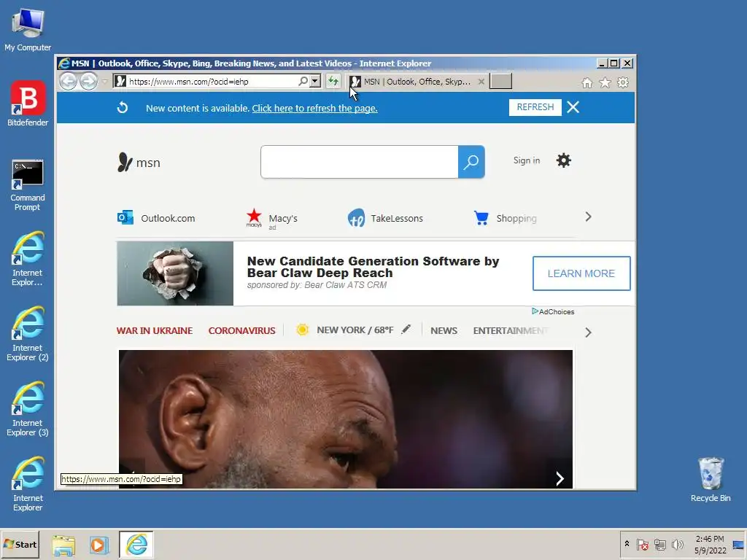Click the circular refresh icon in notification bar
Viewport: 747px width, 560px height.
click(123, 108)
